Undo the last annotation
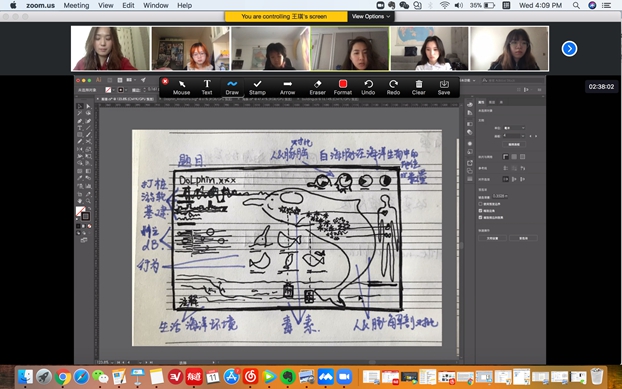The height and width of the screenshot is (389, 622). click(x=368, y=87)
